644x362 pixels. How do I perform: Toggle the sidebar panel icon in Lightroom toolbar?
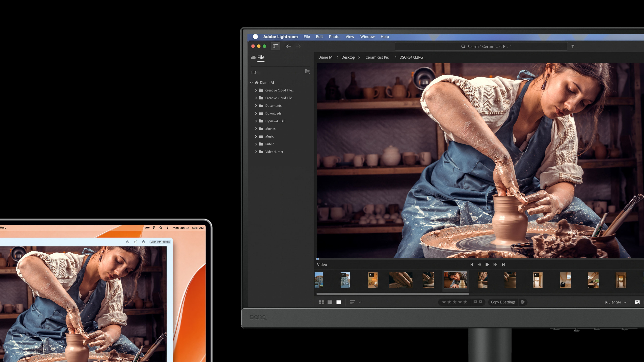[275, 46]
